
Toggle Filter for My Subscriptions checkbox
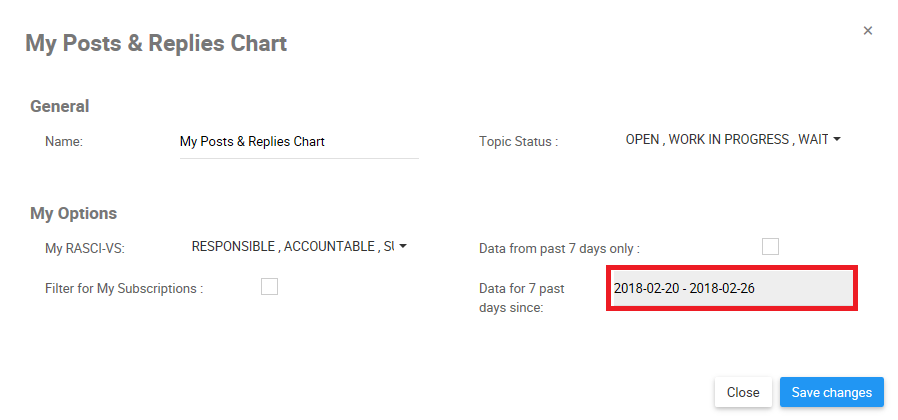pyautogui.click(x=269, y=287)
